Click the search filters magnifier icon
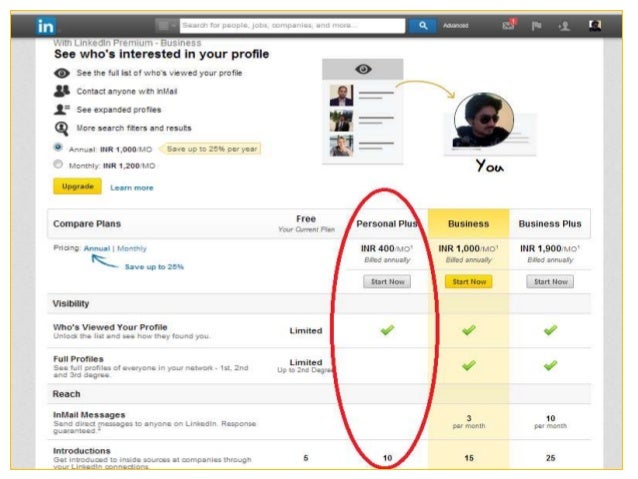Viewport: 638px width, 479px height. pos(61,129)
